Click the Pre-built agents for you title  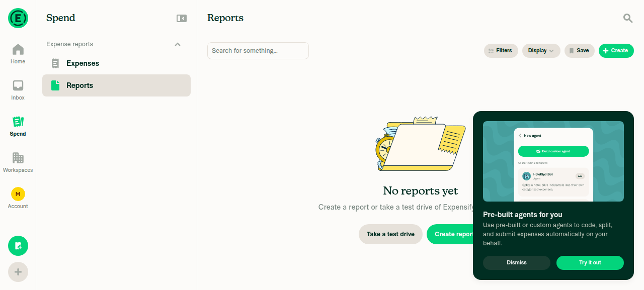523,215
